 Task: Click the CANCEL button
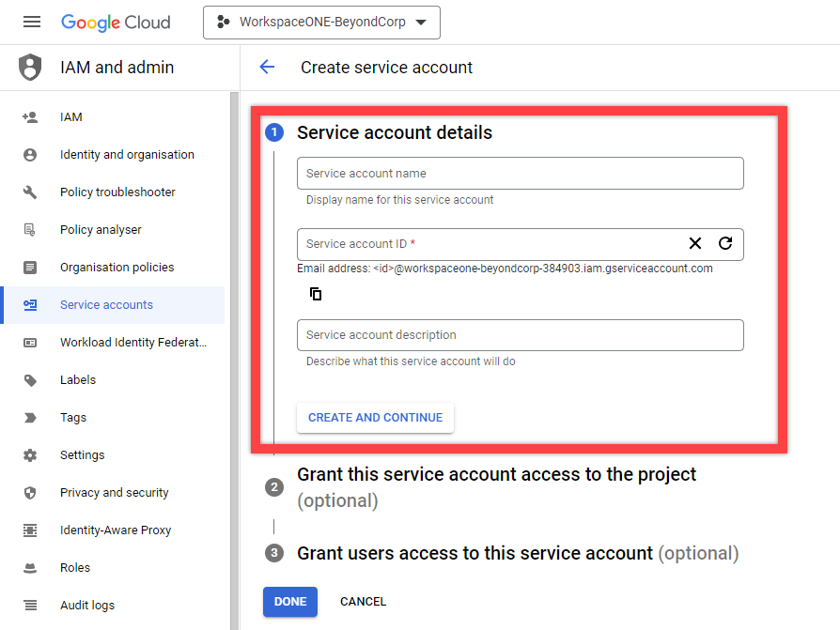tap(363, 602)
